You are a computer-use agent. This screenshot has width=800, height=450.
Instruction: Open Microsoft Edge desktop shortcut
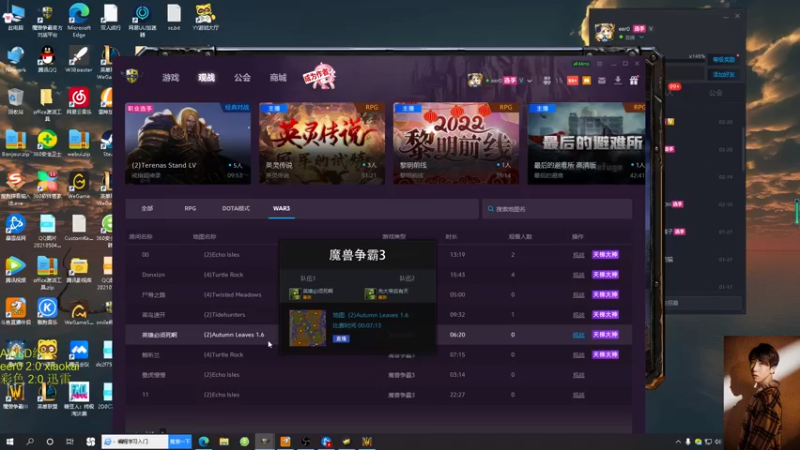point(79,20)
